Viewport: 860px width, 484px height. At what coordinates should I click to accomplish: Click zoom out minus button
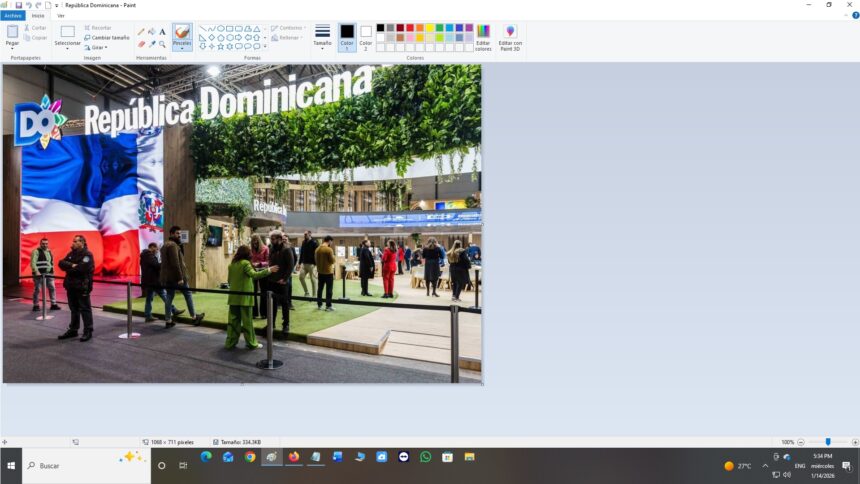coord(801,442)
